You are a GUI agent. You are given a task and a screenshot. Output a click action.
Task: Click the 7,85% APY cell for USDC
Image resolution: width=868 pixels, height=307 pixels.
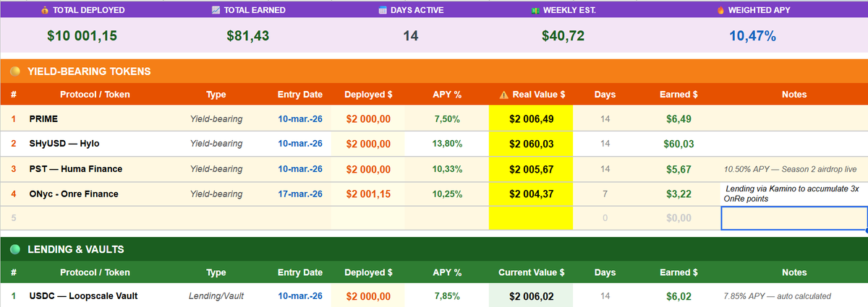447,296
